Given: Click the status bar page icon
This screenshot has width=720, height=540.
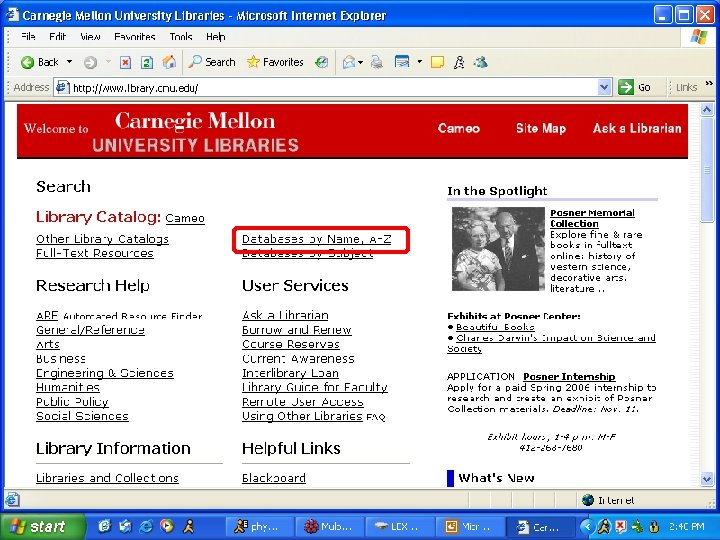Looking at the screenshot, I should point(12,500).
